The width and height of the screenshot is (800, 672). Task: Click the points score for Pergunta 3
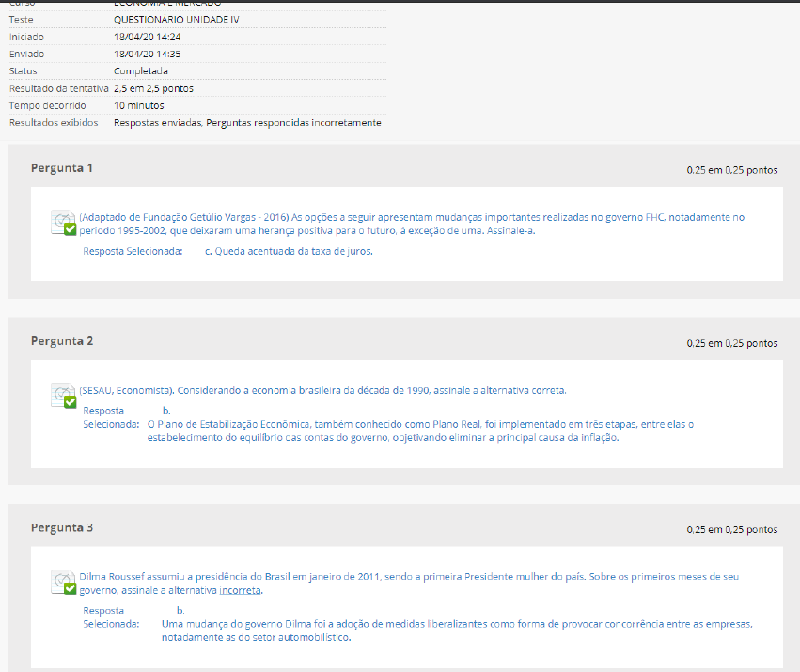[731, 530]
